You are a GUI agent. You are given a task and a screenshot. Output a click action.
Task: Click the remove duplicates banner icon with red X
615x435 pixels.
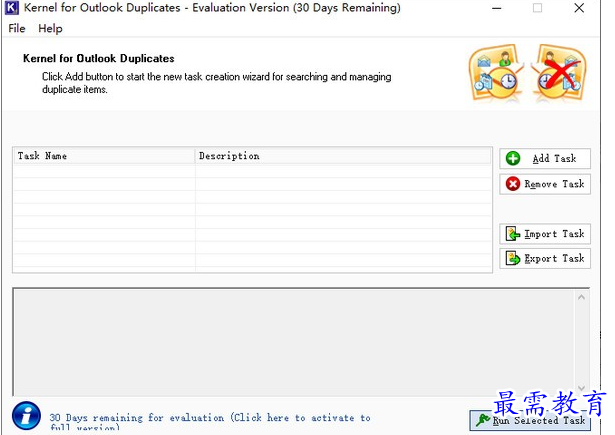pos(559,73)
